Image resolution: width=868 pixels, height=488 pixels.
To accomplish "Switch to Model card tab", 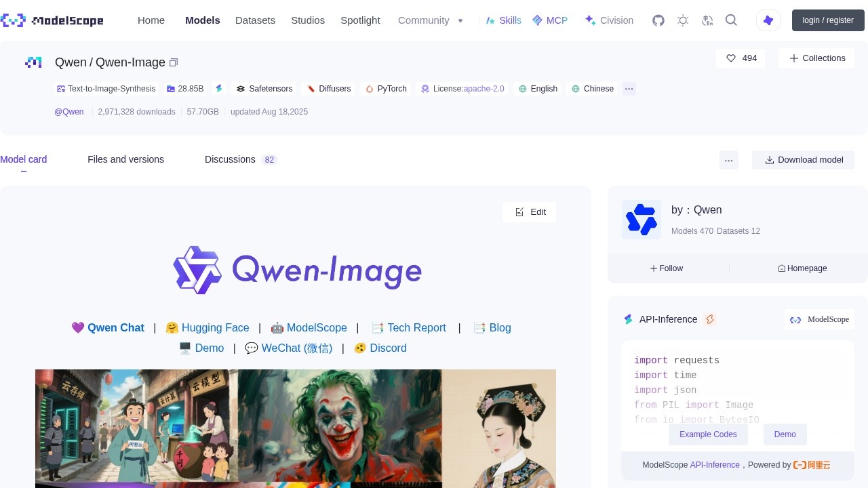I will 24,159.
